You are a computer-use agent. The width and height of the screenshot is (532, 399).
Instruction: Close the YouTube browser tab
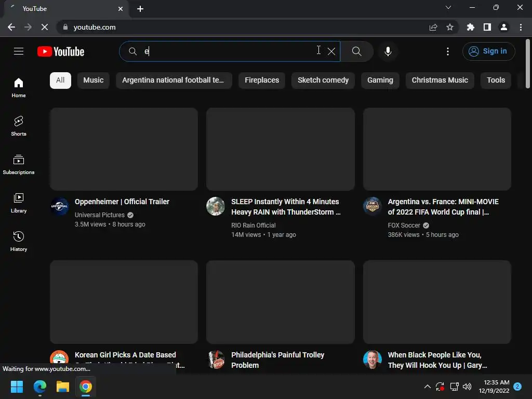click(x=121, y=9)
